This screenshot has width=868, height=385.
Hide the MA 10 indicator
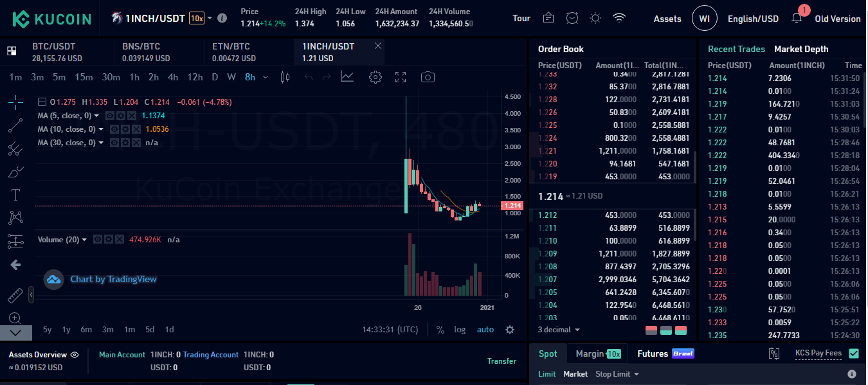coord(114,129)
